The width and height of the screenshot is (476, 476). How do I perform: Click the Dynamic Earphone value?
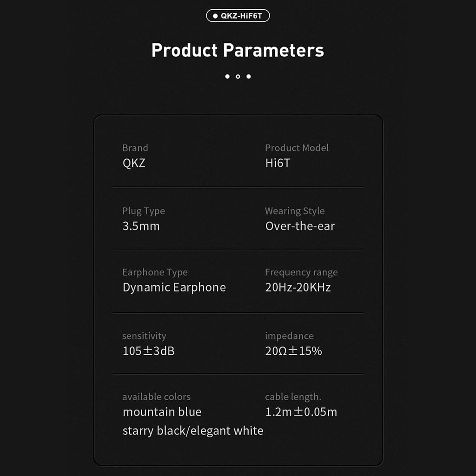click(x=174, y=287)
